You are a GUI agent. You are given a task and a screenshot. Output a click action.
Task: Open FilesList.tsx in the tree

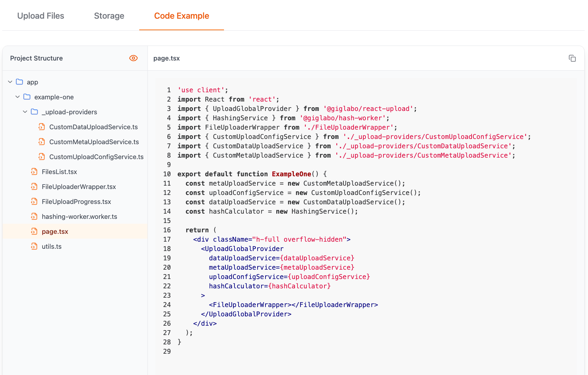coord(59,172)
